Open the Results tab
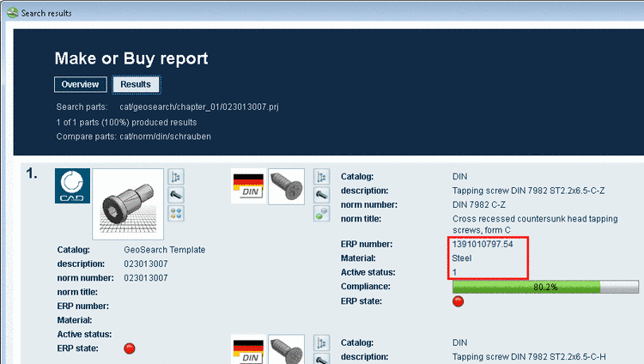 [136, 84]
